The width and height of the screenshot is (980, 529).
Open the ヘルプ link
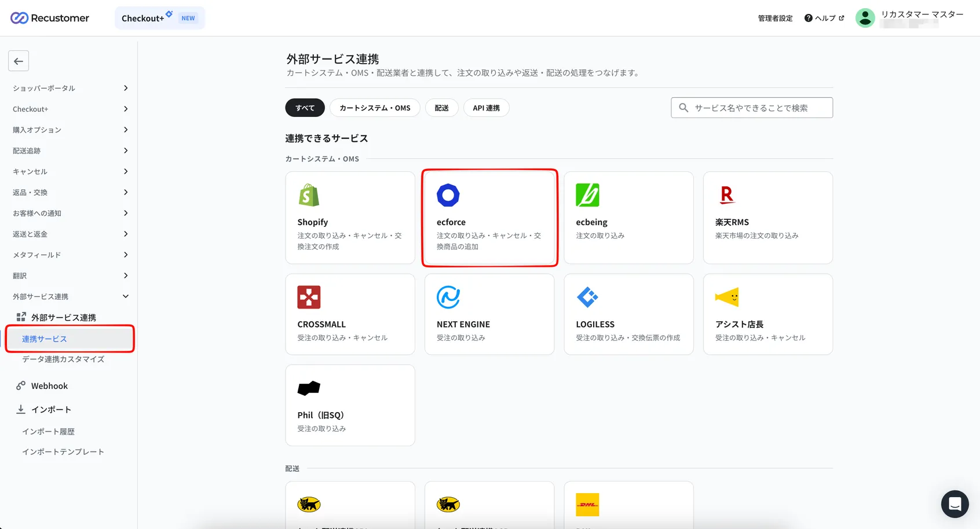[824, 18]
